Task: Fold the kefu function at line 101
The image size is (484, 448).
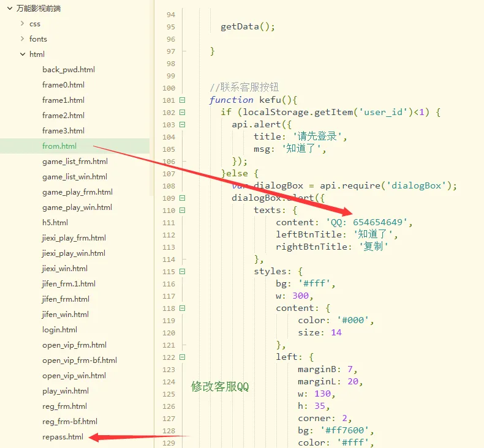Action: tap(182, 100)
